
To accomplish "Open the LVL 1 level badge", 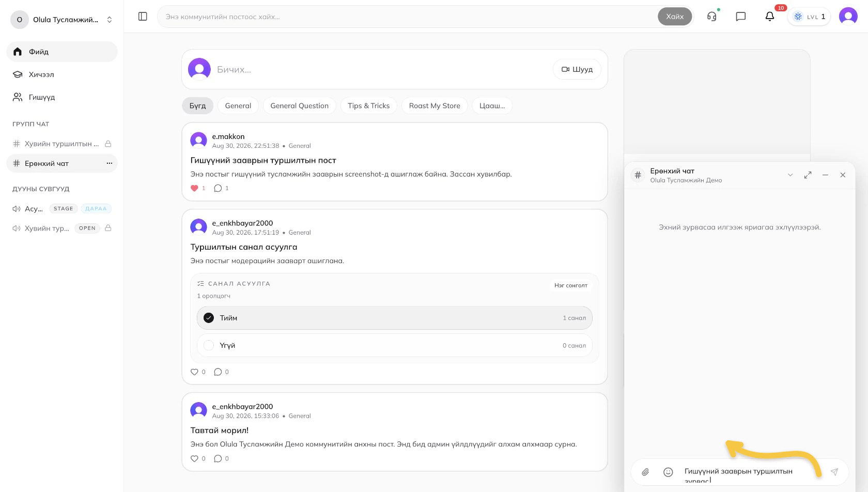I will pyautogui.click(x=809, y=17).
